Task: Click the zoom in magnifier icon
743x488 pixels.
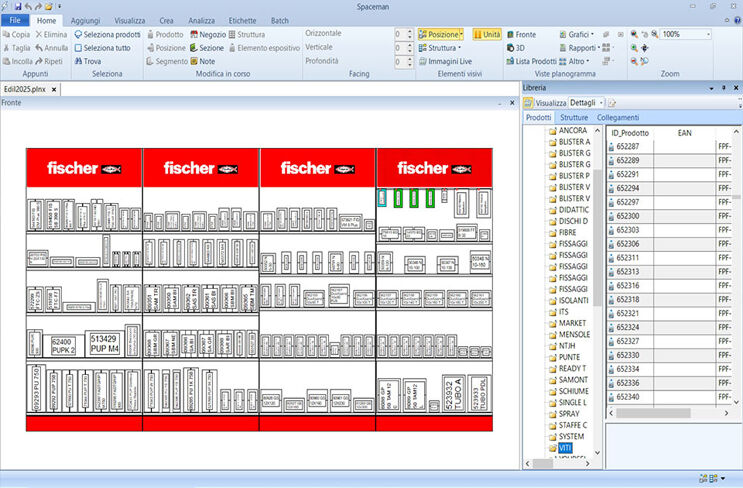Action: coord(634,48)
